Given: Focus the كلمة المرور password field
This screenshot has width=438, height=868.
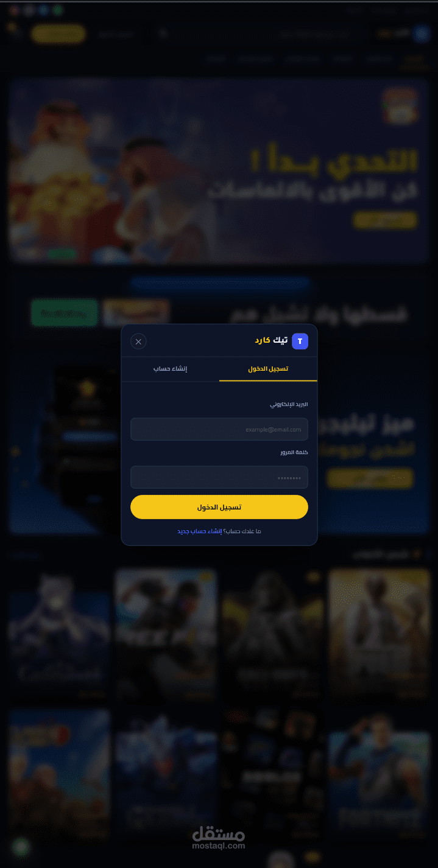Looking at the screenshot, I should (219, 477).
